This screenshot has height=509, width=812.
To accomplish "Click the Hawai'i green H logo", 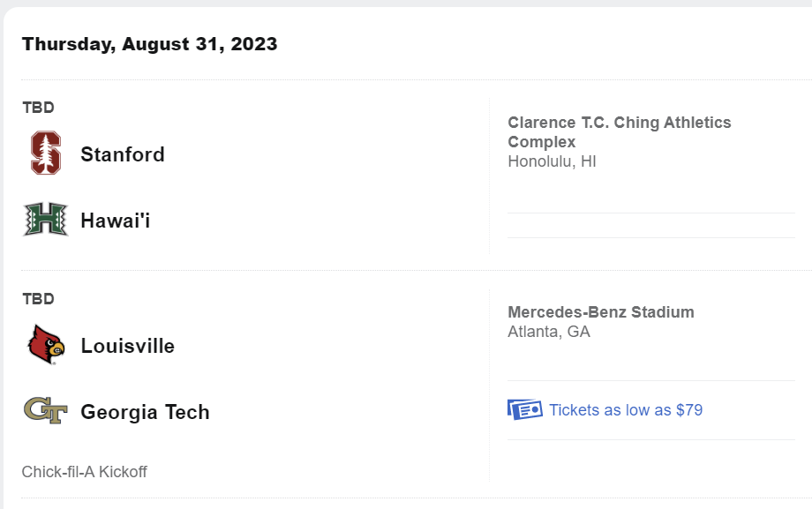I will [x=46, y=219].
